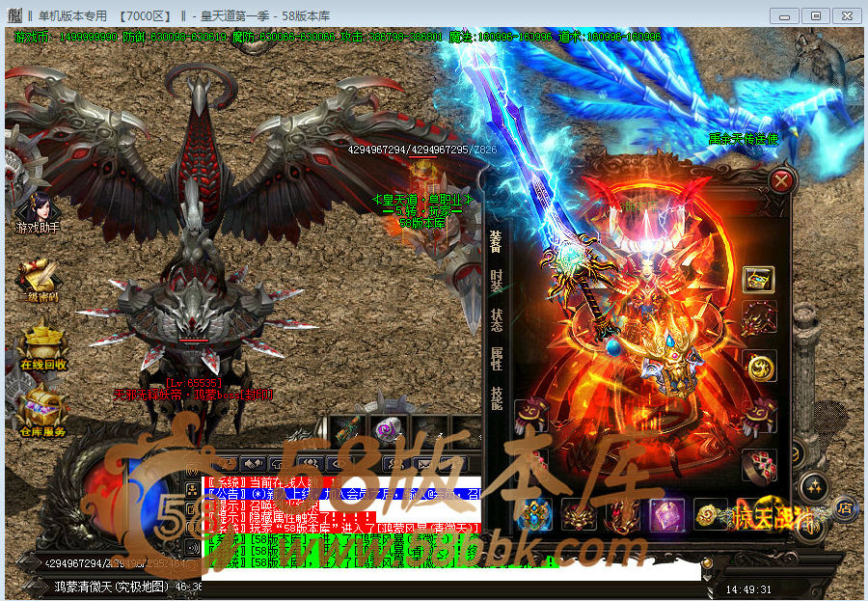Click the 禹余天传送使 teleporter NPC
Screen dimensions: 868x601
(744, 139)
